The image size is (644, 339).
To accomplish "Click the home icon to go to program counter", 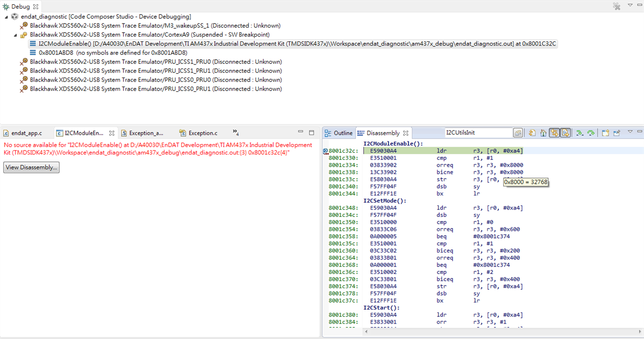I will 543,133.
